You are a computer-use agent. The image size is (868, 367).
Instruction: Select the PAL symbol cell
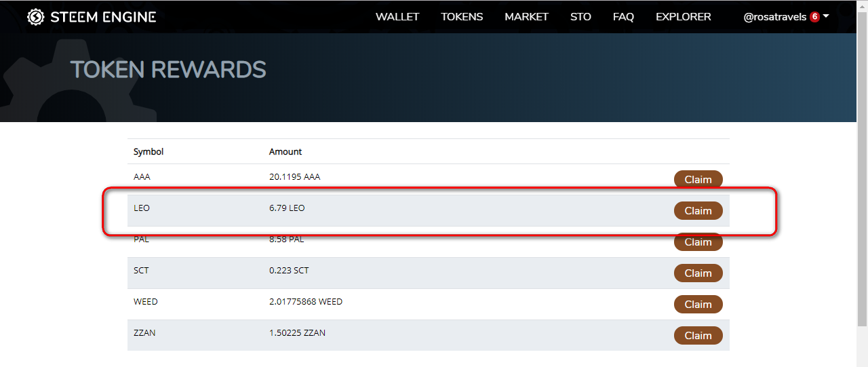click(141, 239)
